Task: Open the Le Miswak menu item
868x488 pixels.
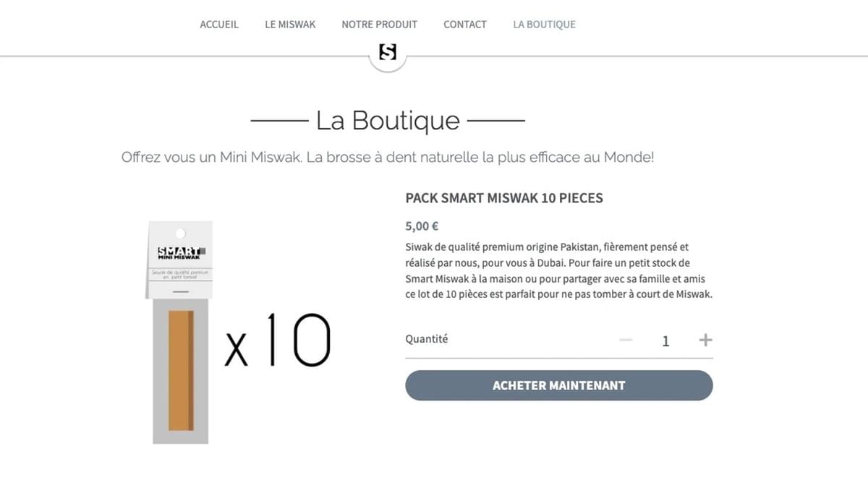Action: (290, 25)
